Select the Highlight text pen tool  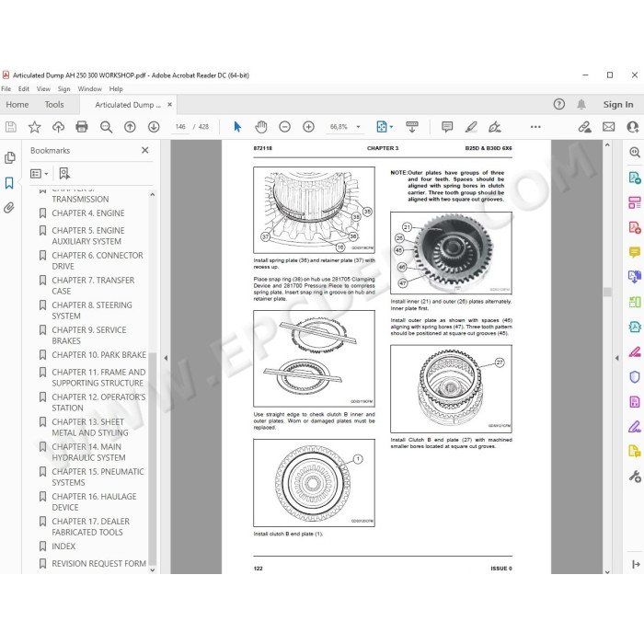point(471,127)
